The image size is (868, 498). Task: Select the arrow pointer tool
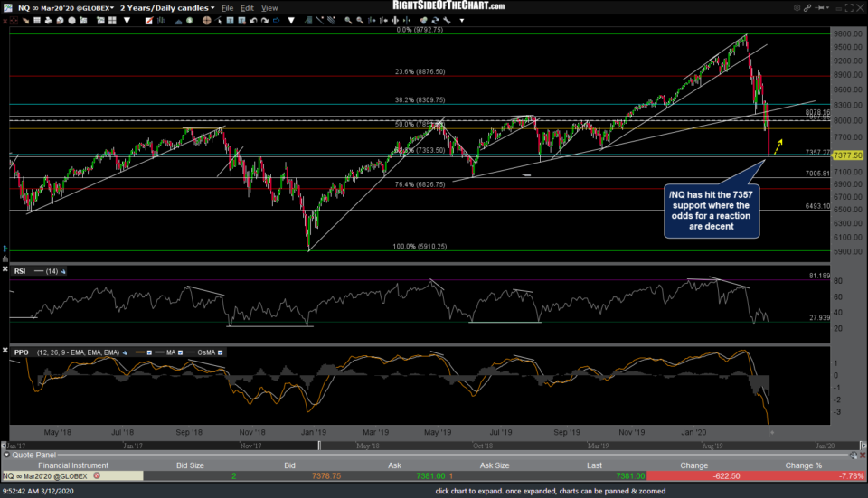pos(218,21)
